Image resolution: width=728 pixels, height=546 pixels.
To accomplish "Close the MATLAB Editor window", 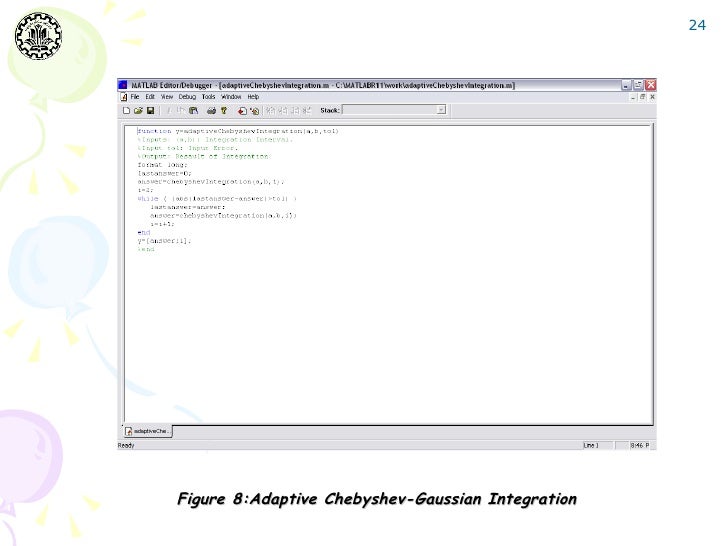I will (651, 85).
